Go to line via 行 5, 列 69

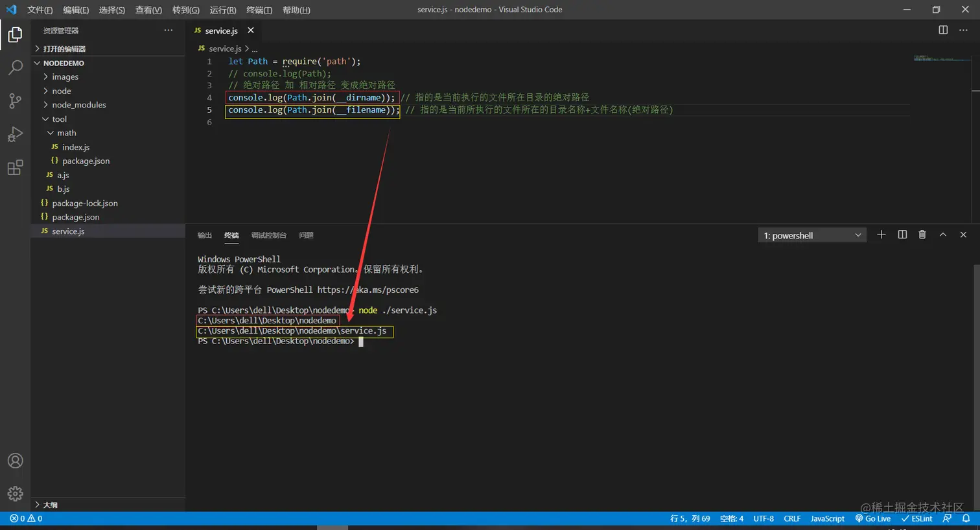pyautogui.click(x=690, y=518)
